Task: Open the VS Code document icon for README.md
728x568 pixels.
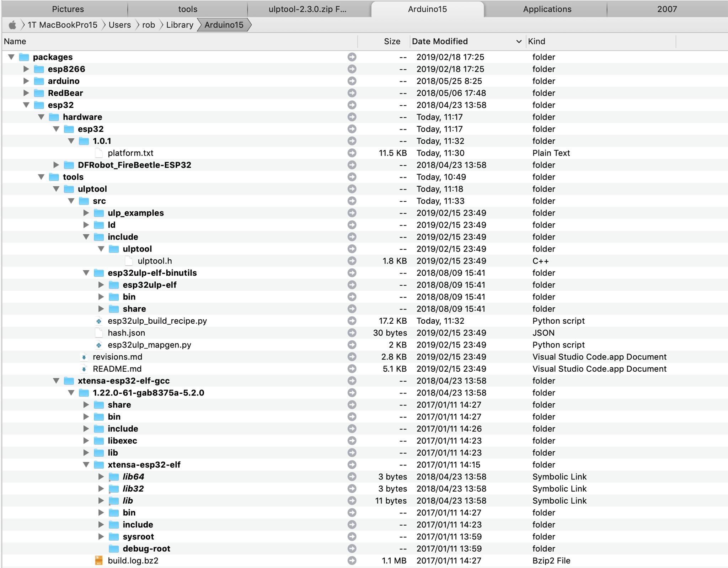Action: pyautogui.click(x=84, y=369)
